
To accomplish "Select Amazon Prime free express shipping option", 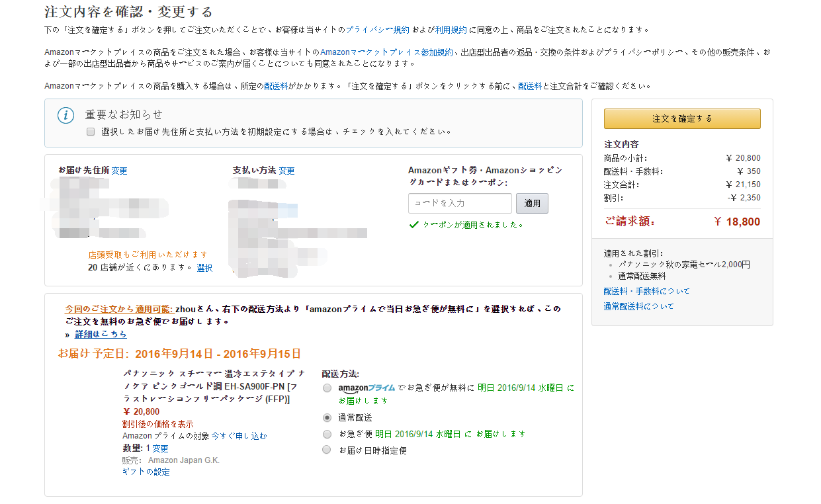I will click(x=327, y=388).
